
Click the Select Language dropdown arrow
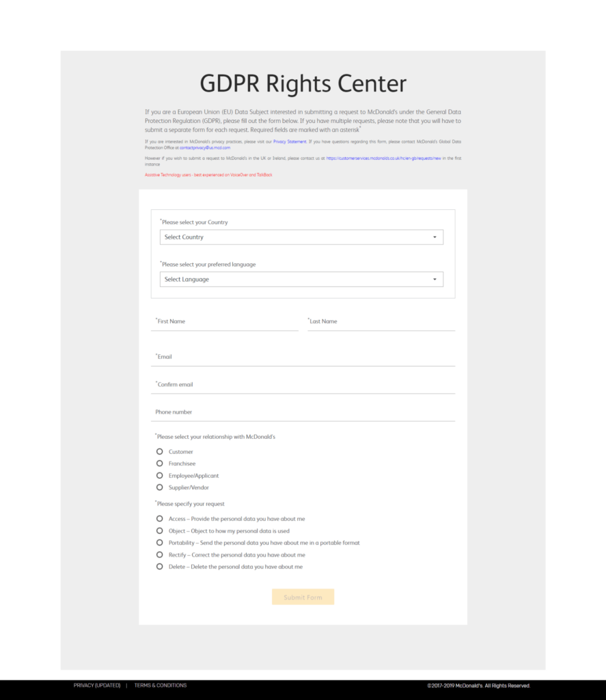435,280
